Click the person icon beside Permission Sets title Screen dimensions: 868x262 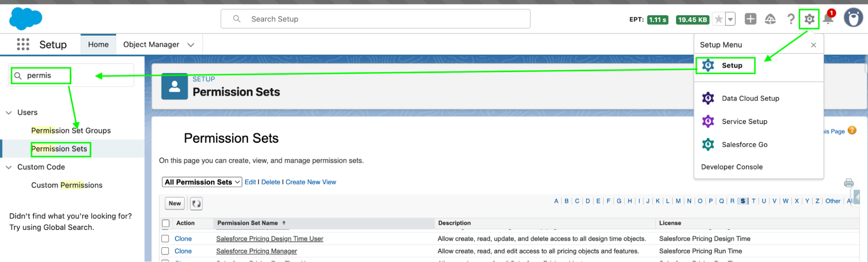[175, 86]
